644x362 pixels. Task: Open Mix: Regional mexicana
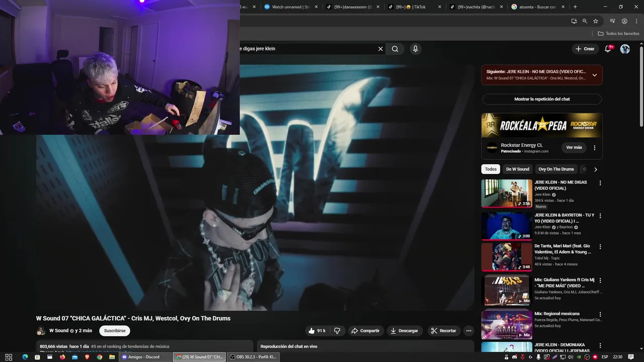pos(507,324)
